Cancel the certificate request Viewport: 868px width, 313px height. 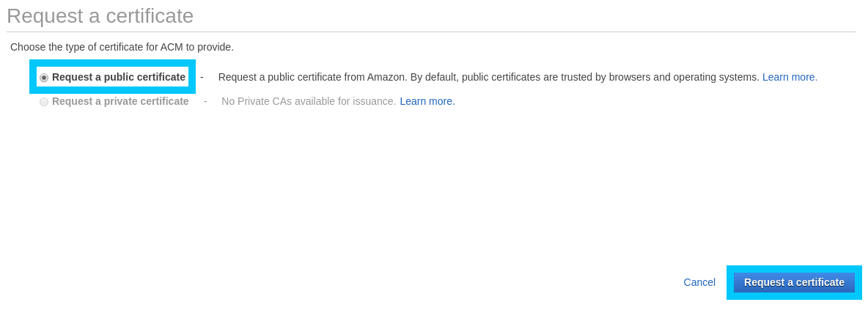699,282
